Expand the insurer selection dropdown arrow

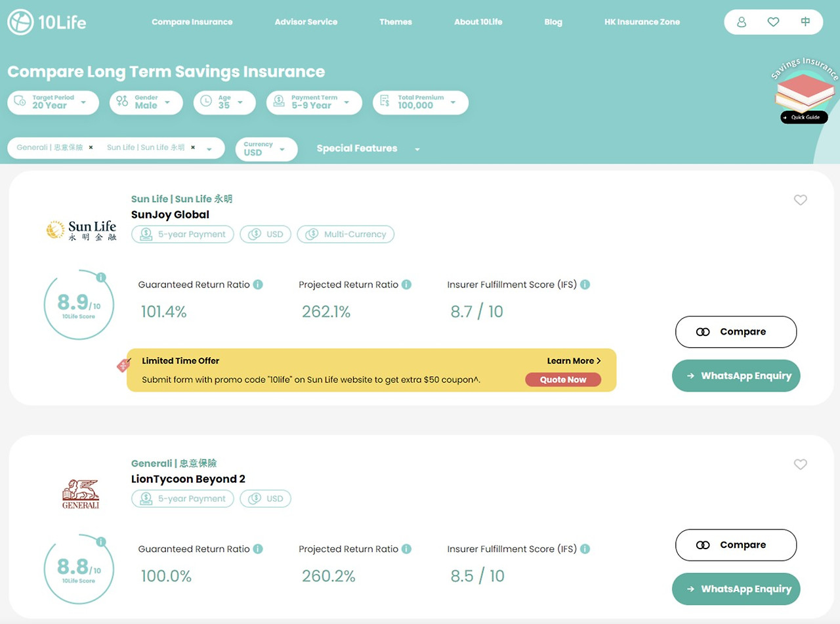point(209,149)
